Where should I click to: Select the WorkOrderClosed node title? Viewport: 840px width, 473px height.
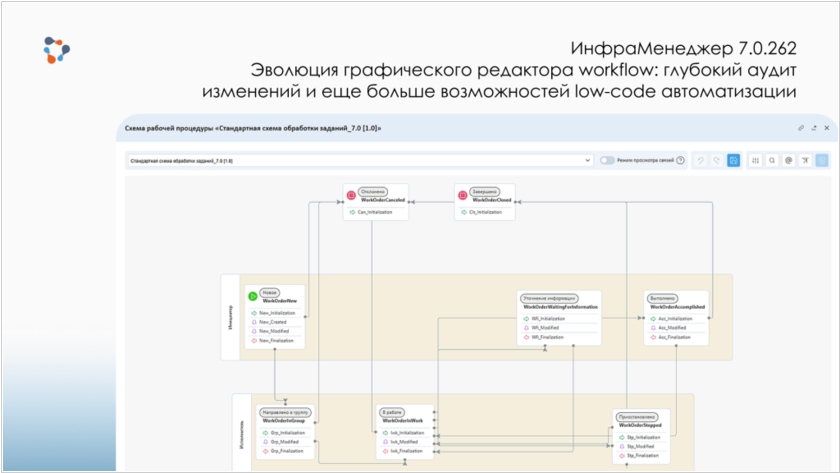pos(492,200)
